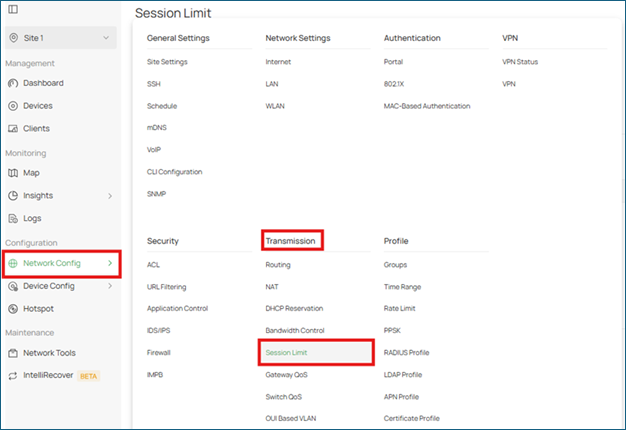Open Dashboard from the sidebar

43,83
